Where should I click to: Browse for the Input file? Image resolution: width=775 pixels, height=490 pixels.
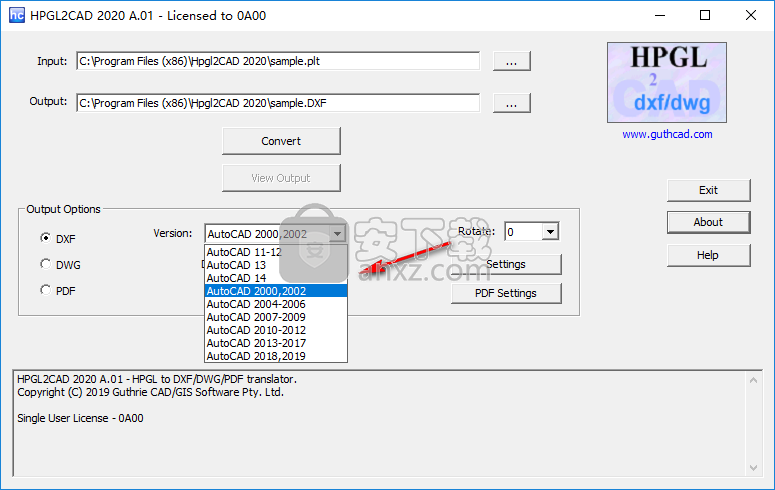512,61
